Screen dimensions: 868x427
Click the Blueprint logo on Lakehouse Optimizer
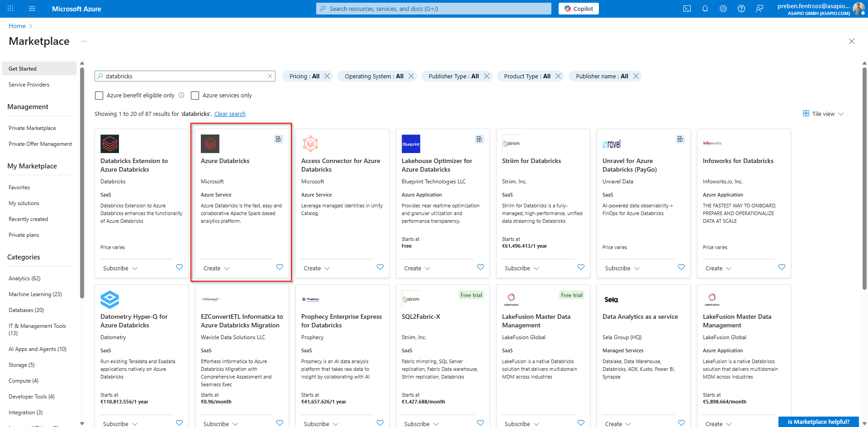tap(411, 144)
